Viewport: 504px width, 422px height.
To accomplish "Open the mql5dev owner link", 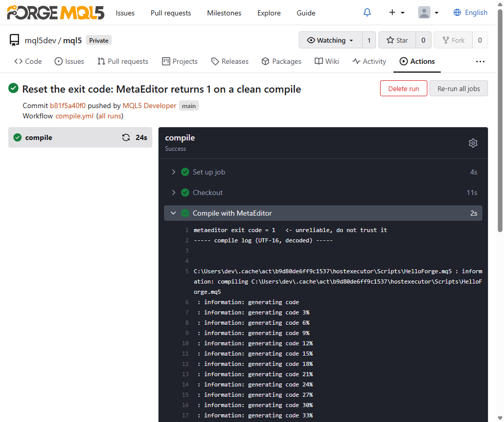I will (x=41, y=41).
